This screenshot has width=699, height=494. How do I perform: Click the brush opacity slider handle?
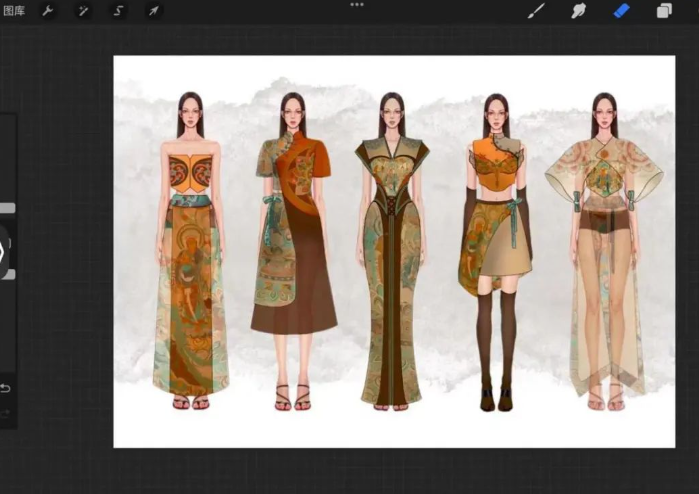tap(6, 273)
